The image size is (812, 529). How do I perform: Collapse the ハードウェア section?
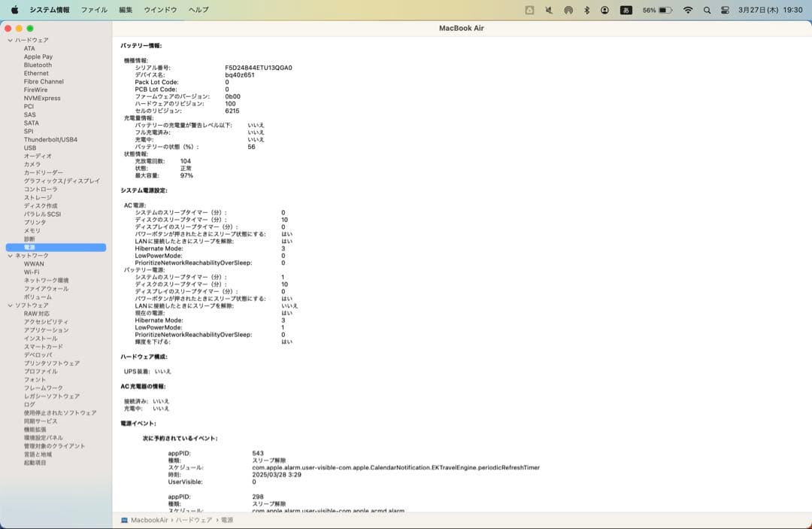coord(10,40)
